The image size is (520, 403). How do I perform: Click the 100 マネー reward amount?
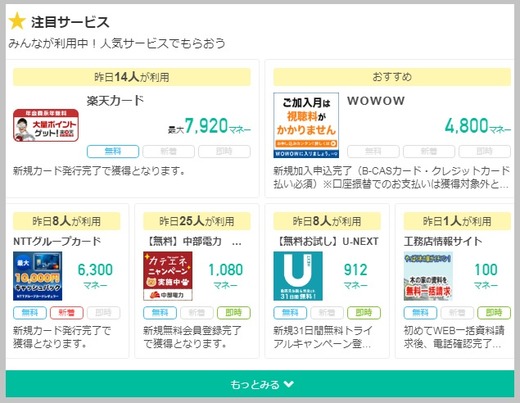(486, 276)
